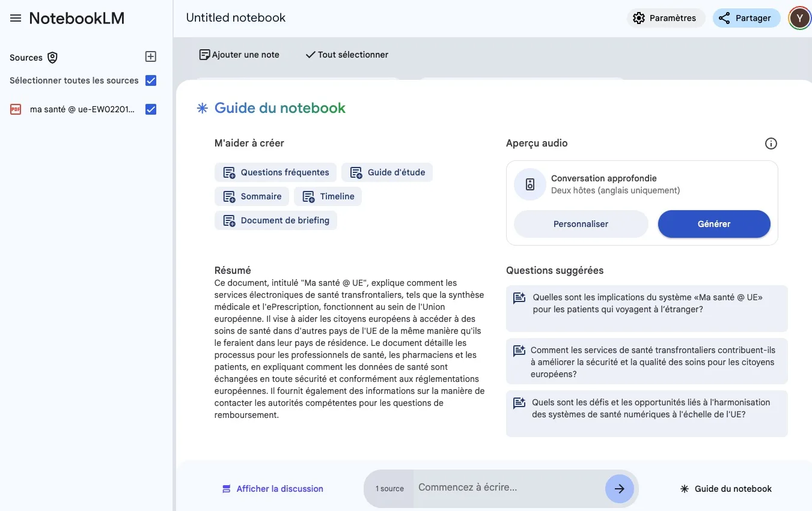Click the Partager button
Image resolution: width=812 pixels, height=511 pixels.
(745, 18)
